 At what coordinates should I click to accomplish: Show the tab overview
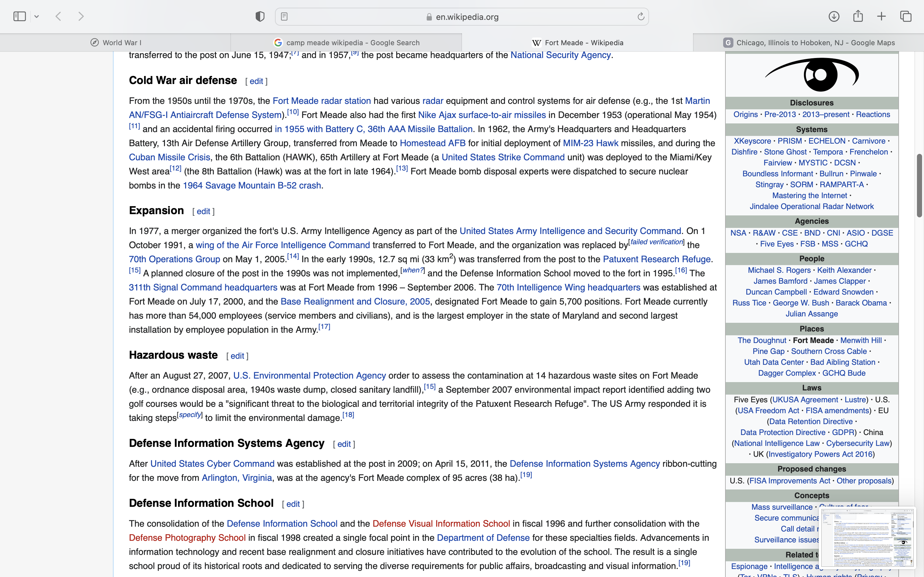click(906, 16)
